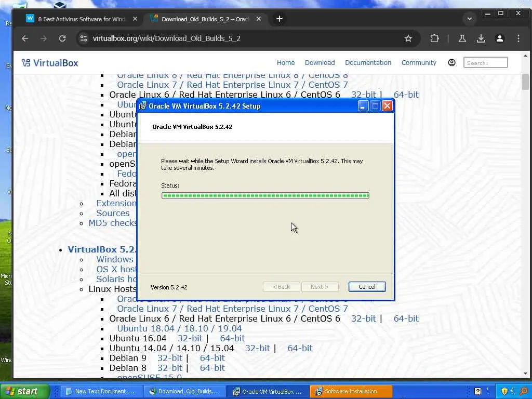
Task: Open the Chrome three-dot menu
Action: [518, 38]
